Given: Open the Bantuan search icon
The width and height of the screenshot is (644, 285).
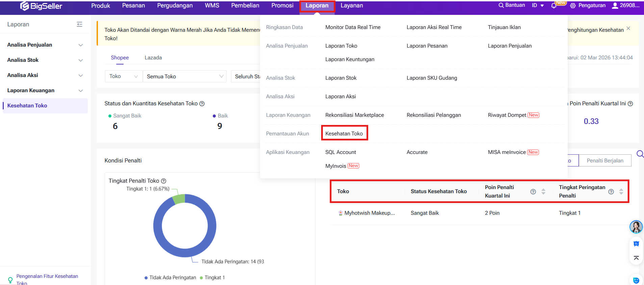Looking at the screenshot, I should (x=501, y=5).
